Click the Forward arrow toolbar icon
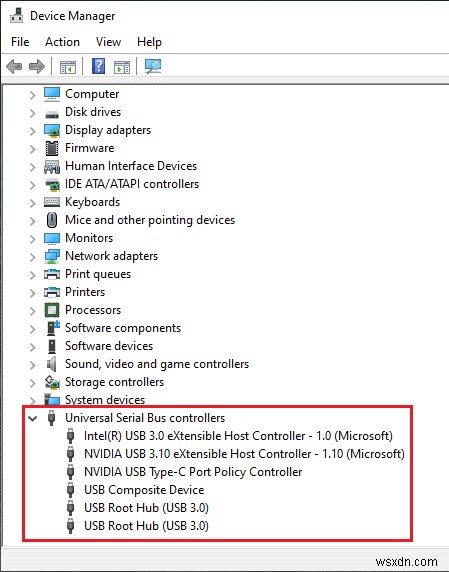Viewport: 449px width, 572px height. pos(36,66)
